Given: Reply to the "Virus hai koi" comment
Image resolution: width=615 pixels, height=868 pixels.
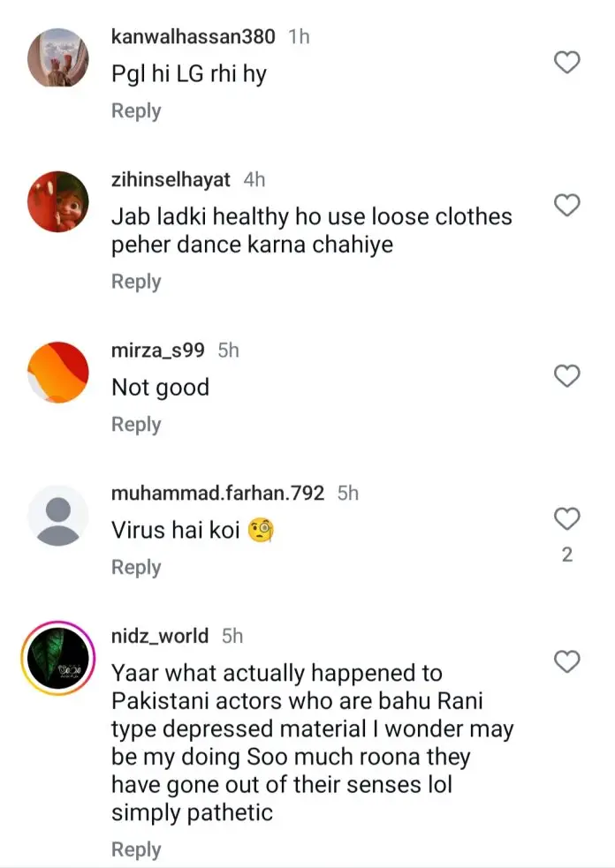Looking at the screenshot, I should 136,568.
